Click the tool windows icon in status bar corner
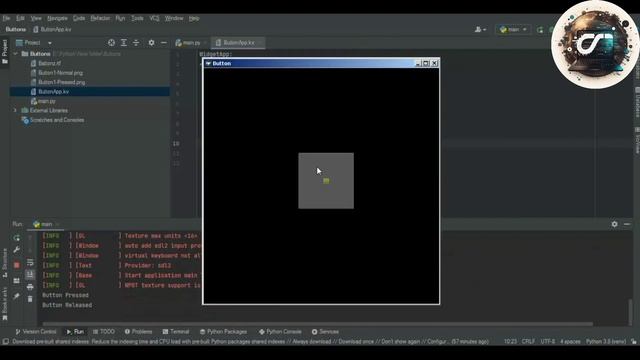This screenshot has height=360, width=640. pos(5,341)
